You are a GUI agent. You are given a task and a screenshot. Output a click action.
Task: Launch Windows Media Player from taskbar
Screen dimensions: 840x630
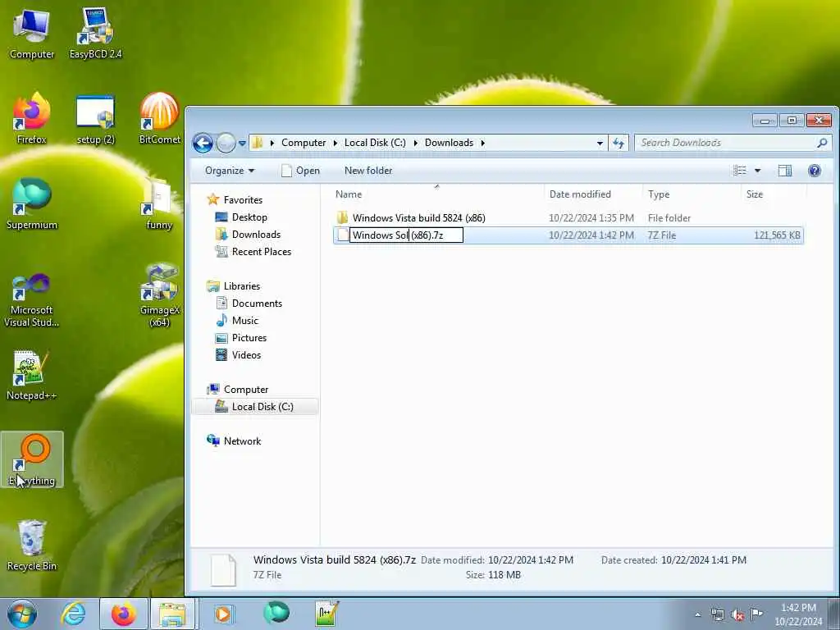(223, 614)
